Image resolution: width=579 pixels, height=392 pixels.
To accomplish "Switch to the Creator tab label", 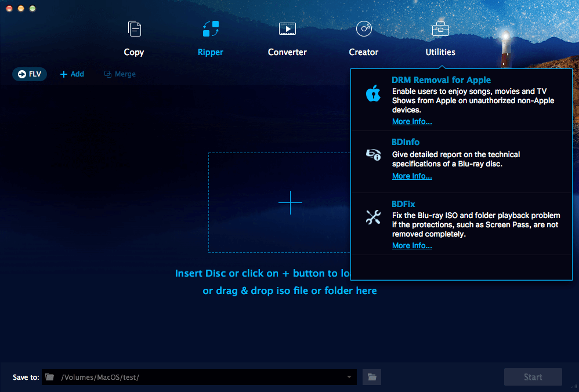I will (x=364, y=52).
